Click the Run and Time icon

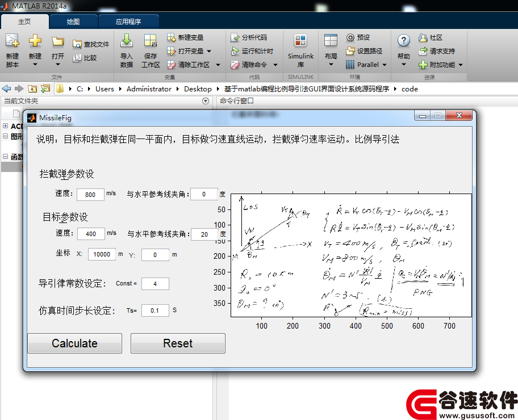tap(235, 51)
